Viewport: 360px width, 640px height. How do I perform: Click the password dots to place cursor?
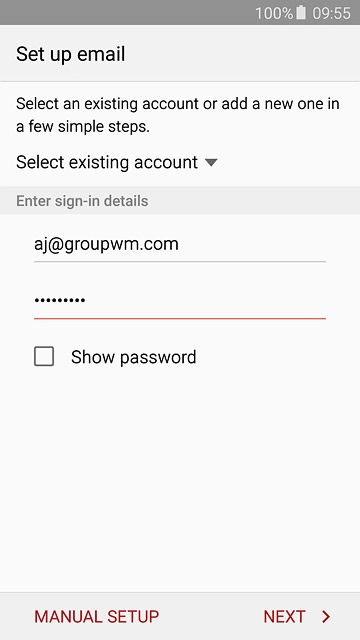tap(60, 301)
